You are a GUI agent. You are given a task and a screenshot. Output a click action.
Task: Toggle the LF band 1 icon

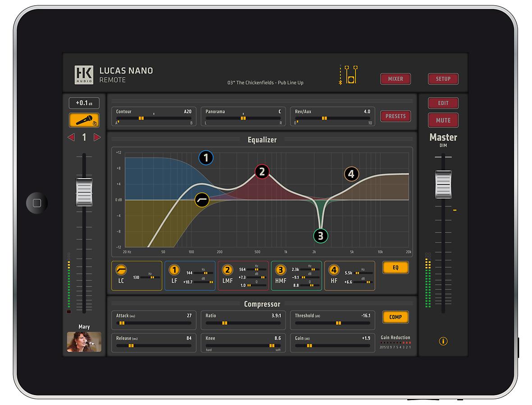[x=174, y=270]
